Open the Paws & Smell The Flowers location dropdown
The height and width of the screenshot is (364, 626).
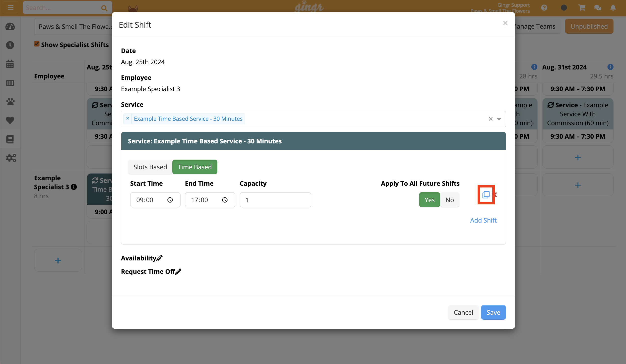[x=73, y=27]
